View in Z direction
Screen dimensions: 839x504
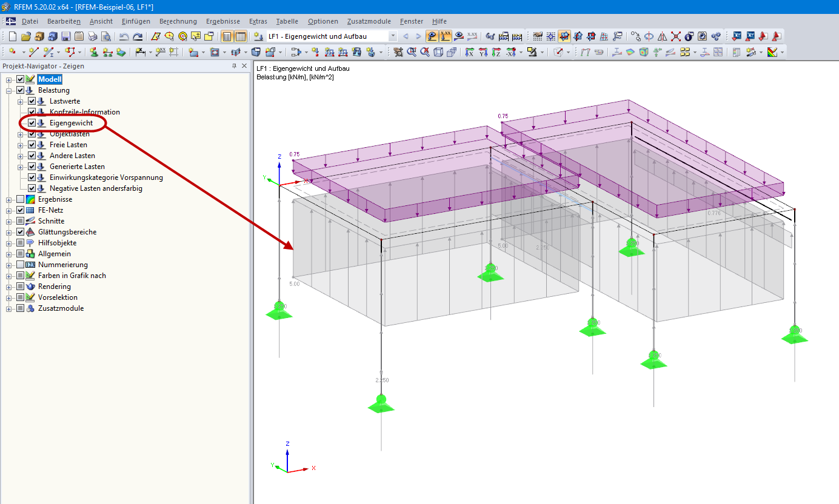(496, 52)
